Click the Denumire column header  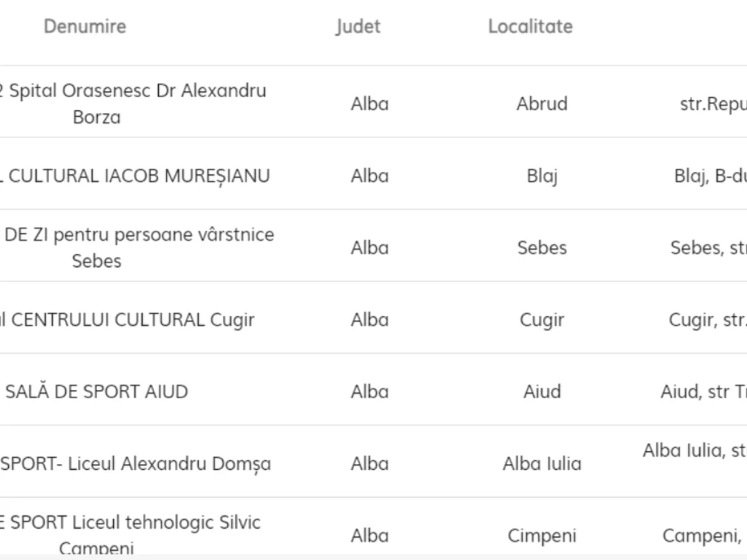[x=85, y=26]
